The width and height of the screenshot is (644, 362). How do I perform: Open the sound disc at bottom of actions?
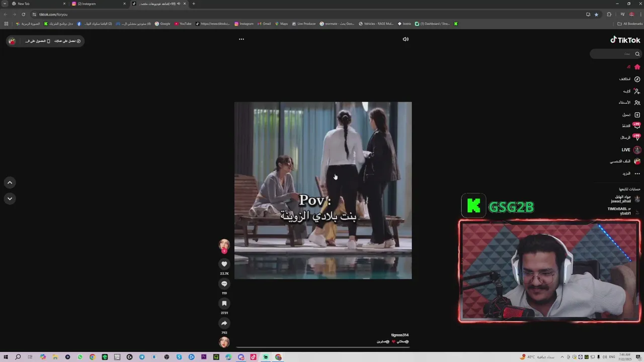coord(224,342)
